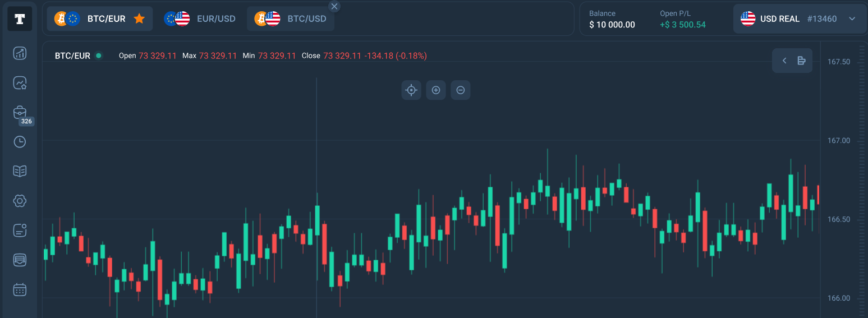Zoom in on the chart
The height and width of the screenshot is (318, 868).
[x=436, y=90]
